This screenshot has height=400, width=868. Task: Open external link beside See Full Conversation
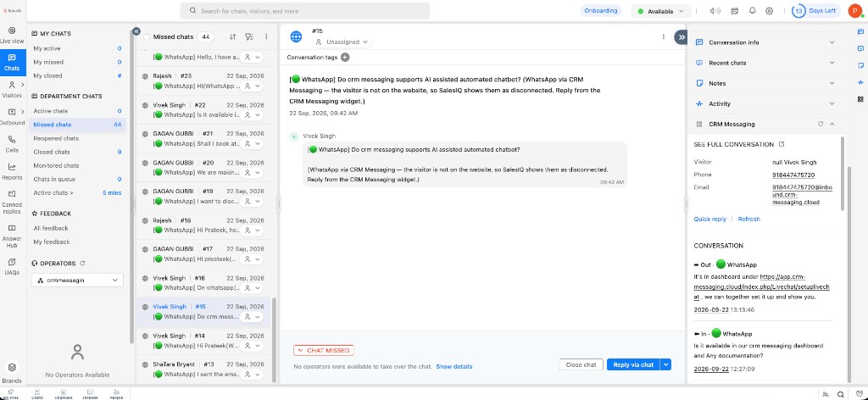click(782, 144)
